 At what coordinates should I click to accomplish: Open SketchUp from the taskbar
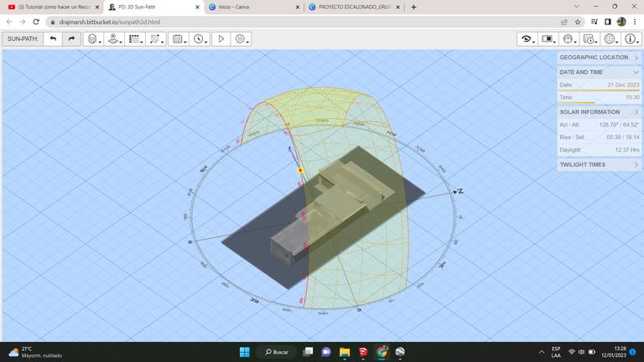[363, 352]
